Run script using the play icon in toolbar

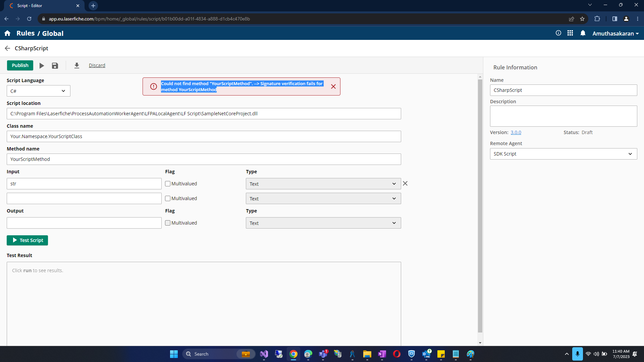42,66
